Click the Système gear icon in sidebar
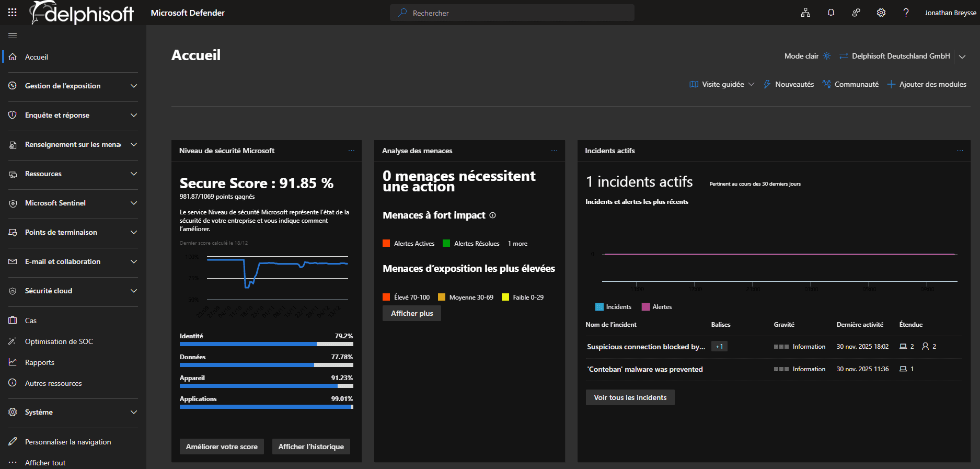Viewport: 980px width, 469px height. (x=13, y=412)
